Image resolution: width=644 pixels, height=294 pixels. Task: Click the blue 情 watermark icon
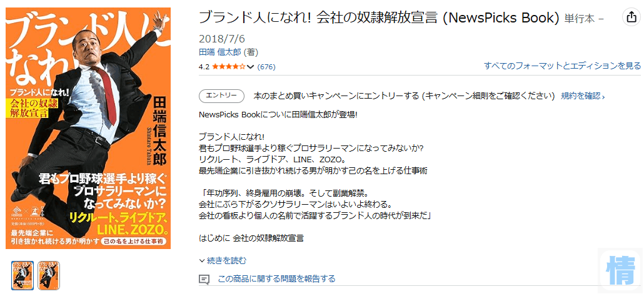(621, 270)
